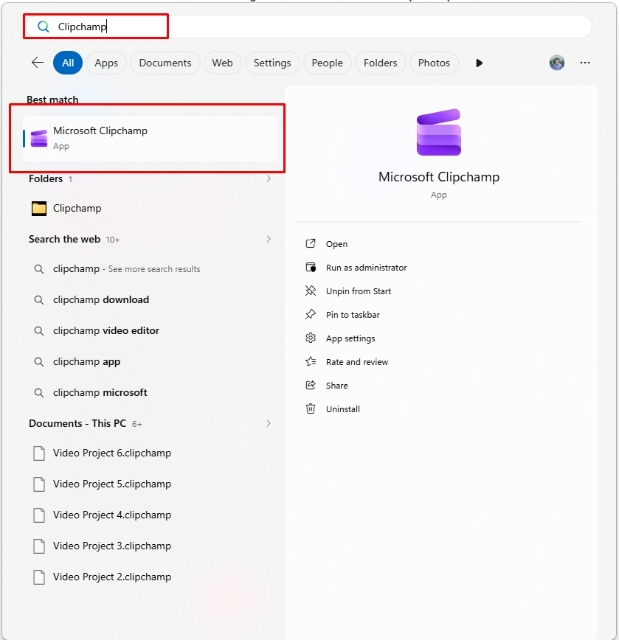Select 'clipchamp - See more search results'
619x640 pixels.
(x=150, y=269)
